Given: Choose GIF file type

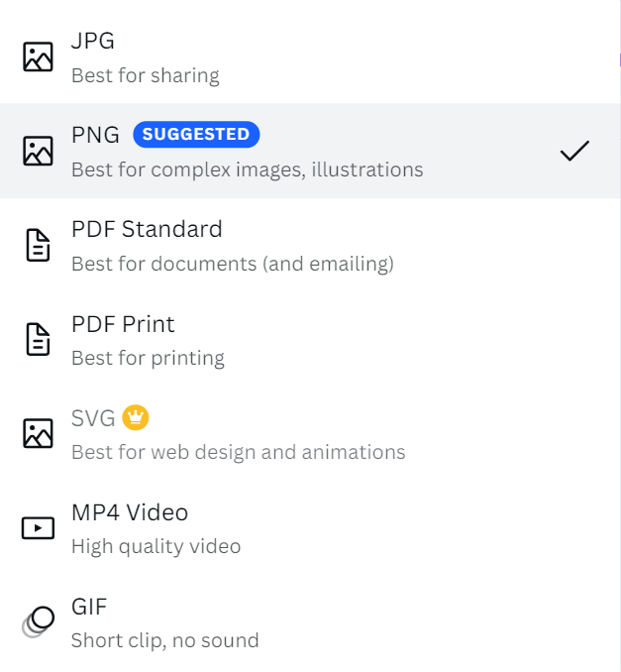Looking at the screenshot, I should coord(89,606).
